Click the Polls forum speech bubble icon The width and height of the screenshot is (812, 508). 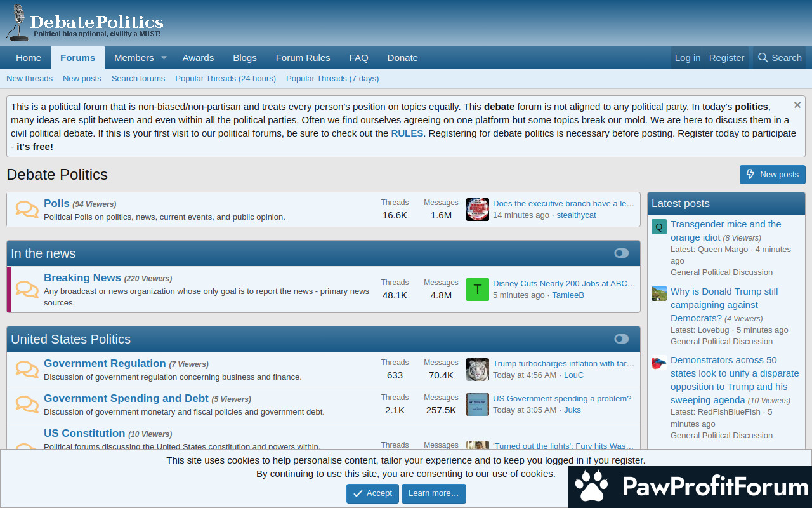click(x=27, y=210)
